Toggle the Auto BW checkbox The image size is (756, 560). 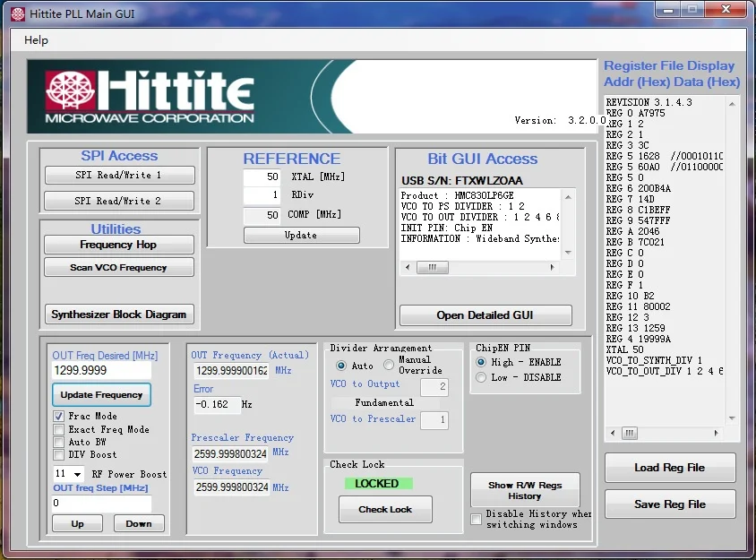59,442
